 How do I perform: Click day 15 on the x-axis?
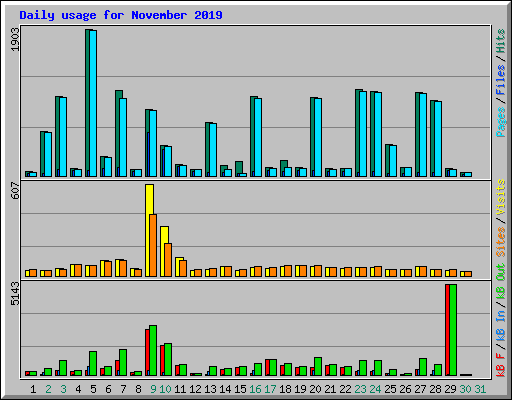point(240,389)
